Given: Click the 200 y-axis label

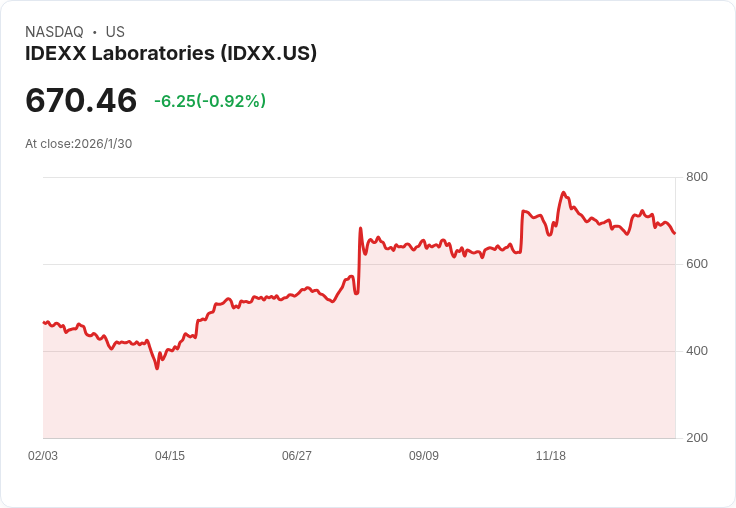Looking at the screenshot, I should (x=697, y=438).
